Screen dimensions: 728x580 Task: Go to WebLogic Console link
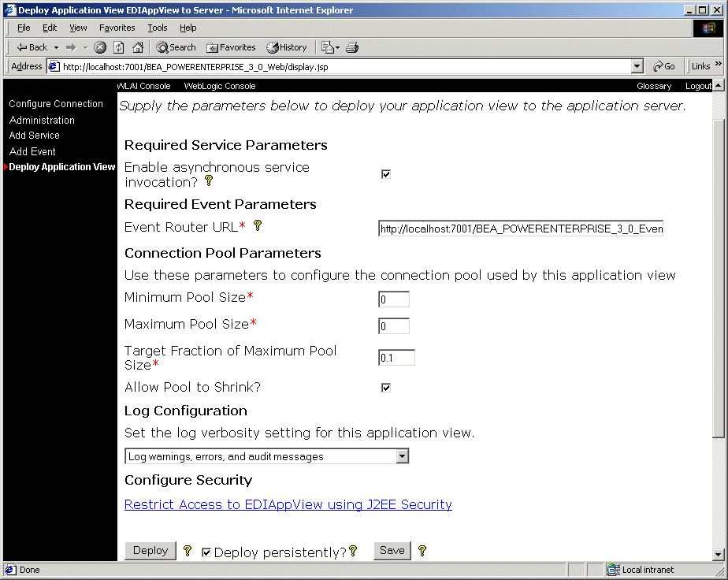[x=220, y=86]
